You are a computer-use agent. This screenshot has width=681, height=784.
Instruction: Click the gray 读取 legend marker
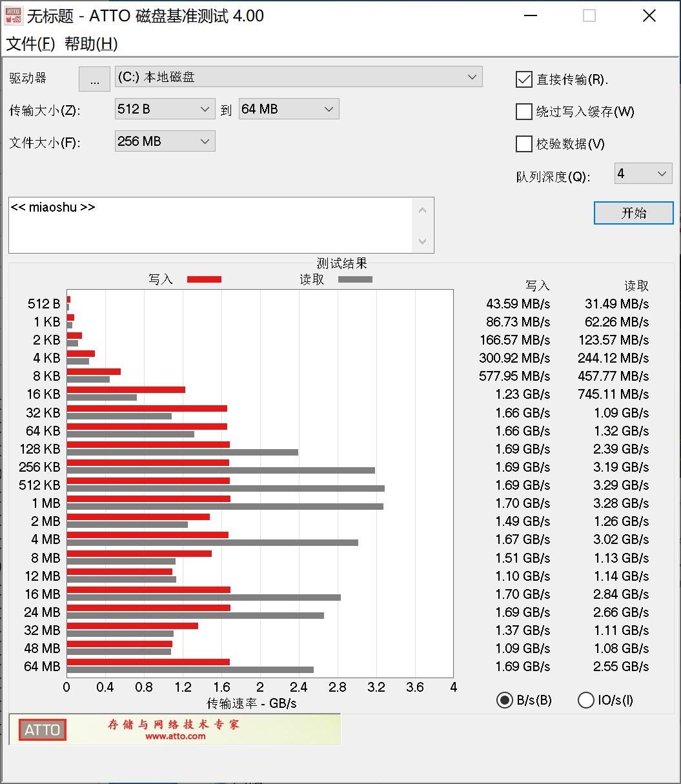click(354, 279)
